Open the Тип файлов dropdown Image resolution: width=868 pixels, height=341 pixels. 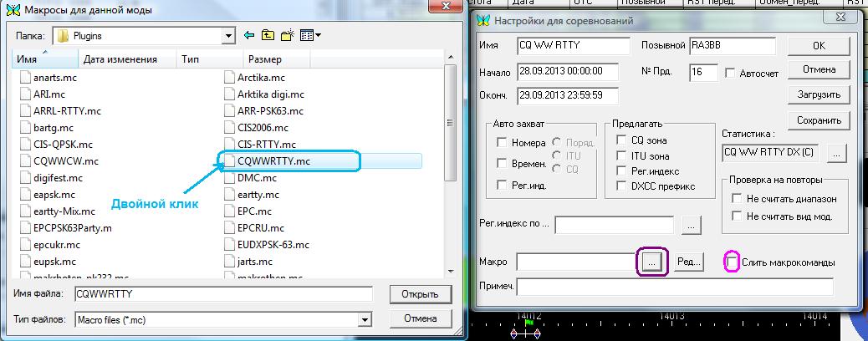tap(364, 319)
